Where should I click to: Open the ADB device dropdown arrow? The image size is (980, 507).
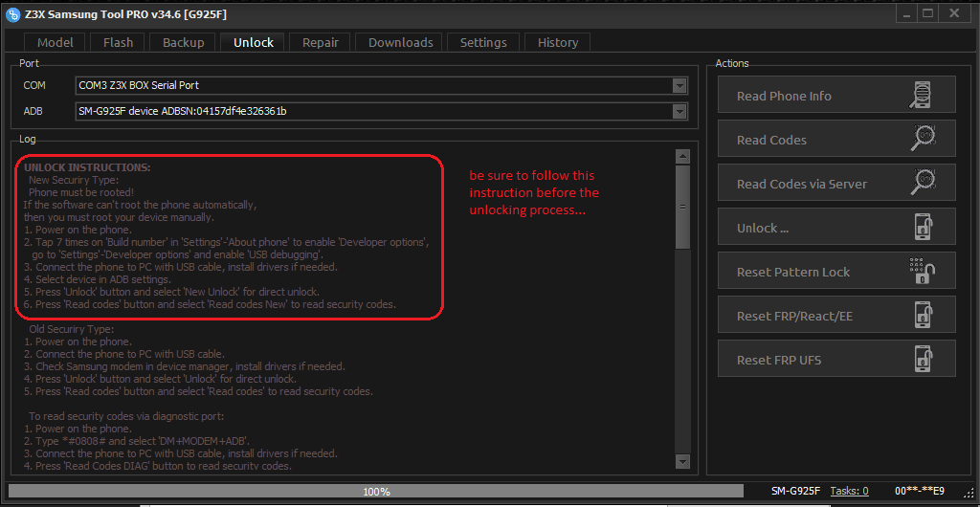[679, 111]
